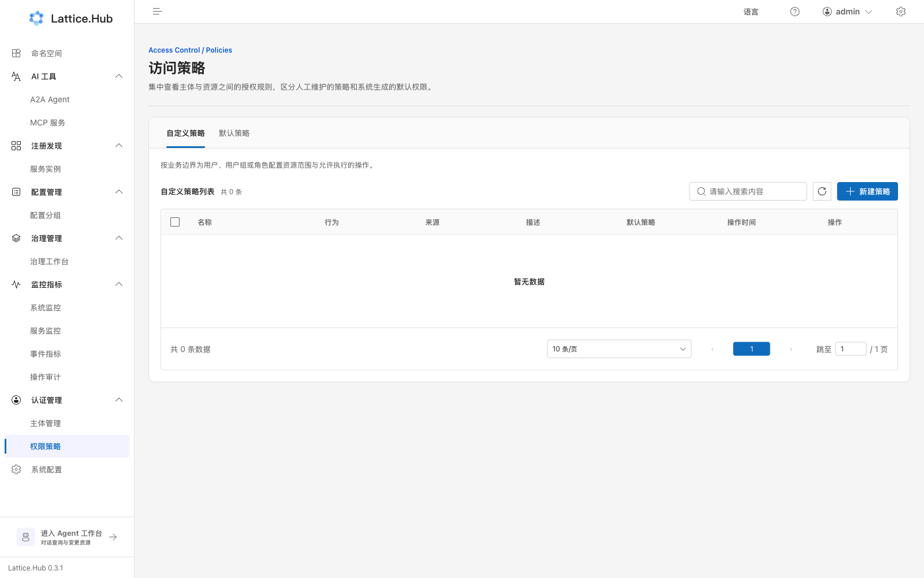Screen dimensions: 924x578
Task: Click the 注册发现 grid icon
Action: (x=16, y=146)
